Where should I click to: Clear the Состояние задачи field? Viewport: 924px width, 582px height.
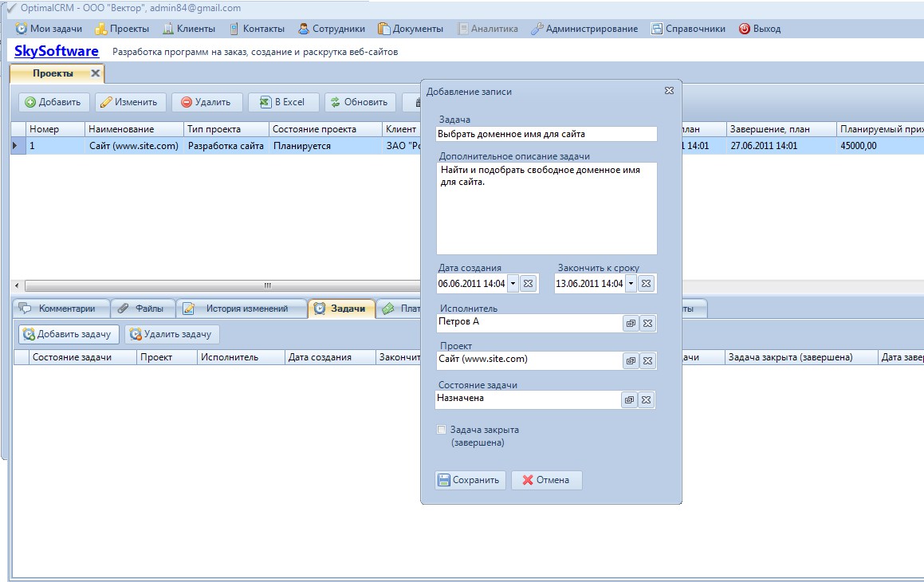pyautogui.click(x=647, y=400)
